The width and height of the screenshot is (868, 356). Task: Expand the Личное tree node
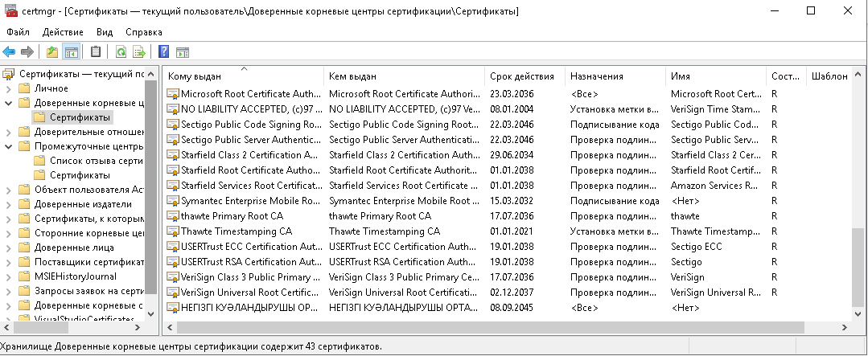click(8, 88)
